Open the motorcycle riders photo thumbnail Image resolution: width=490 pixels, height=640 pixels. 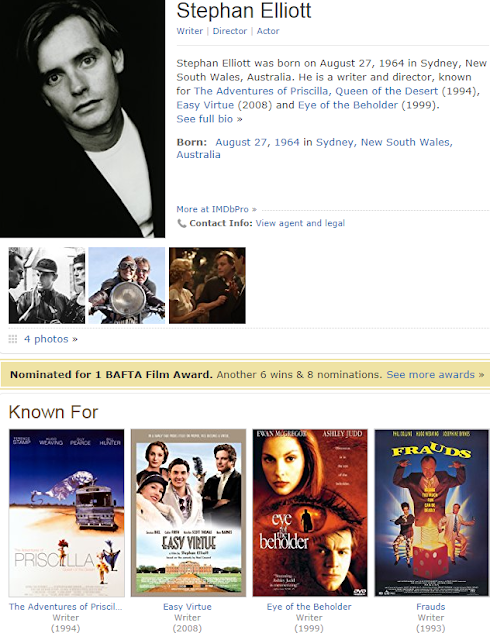click(x=127, y=285)
